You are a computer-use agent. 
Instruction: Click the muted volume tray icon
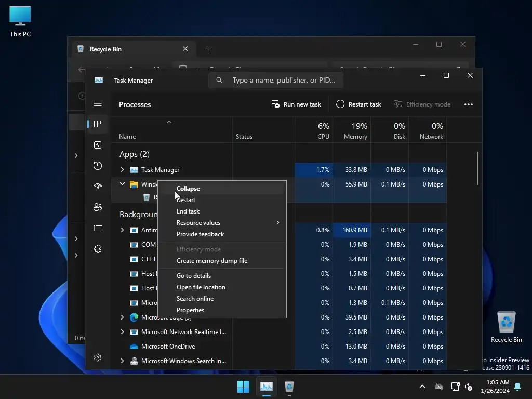click(469, 387)
